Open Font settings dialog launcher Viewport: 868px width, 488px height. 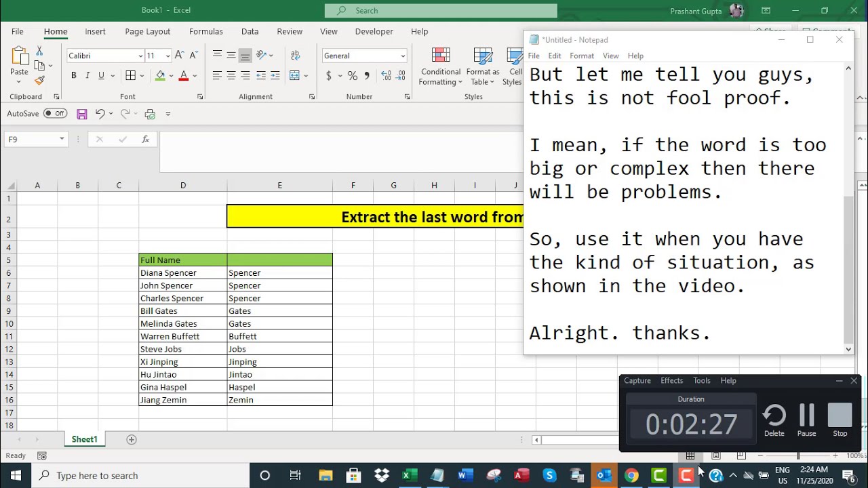(x=200, y=97)
